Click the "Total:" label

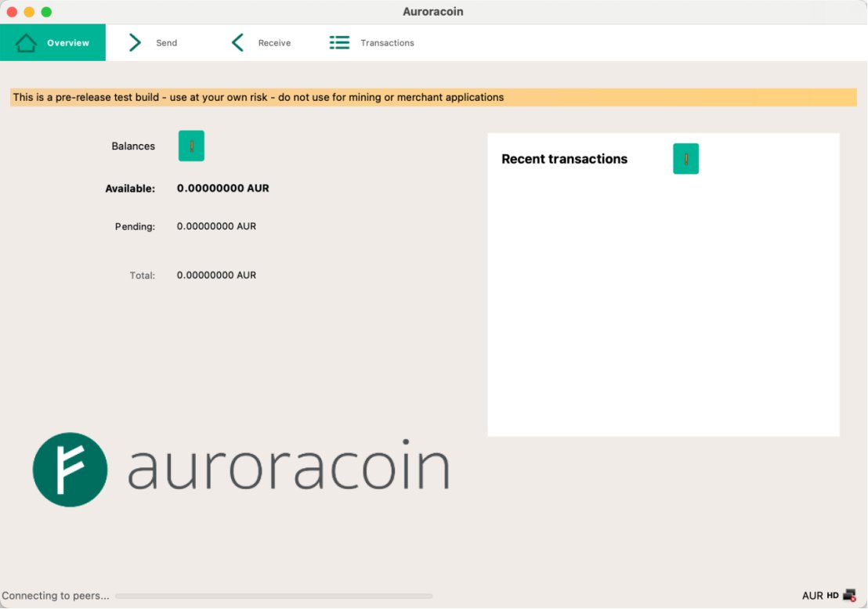(x=143, y=276)
